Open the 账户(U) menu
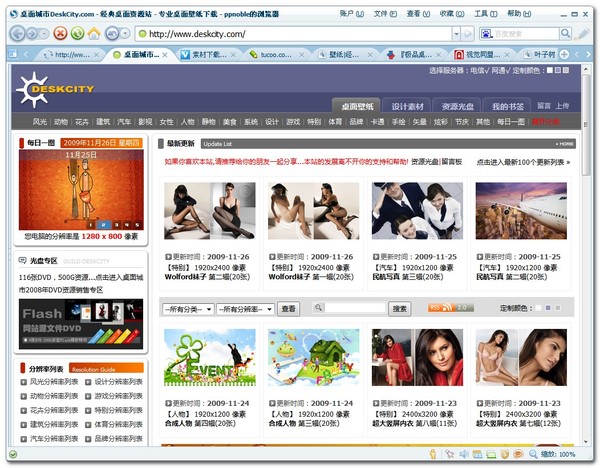600x468 pixels. pyautogui.click(x=352, y=14)
